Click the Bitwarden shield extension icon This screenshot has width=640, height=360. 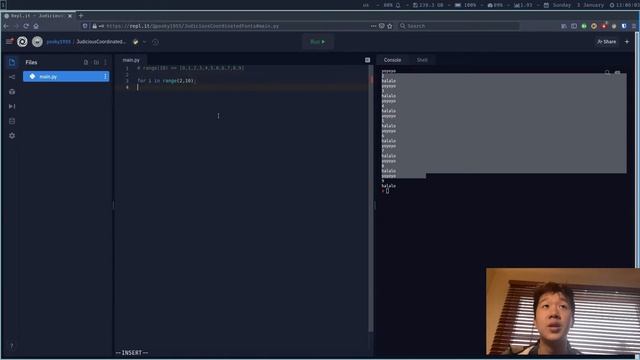tap(624, 26)
